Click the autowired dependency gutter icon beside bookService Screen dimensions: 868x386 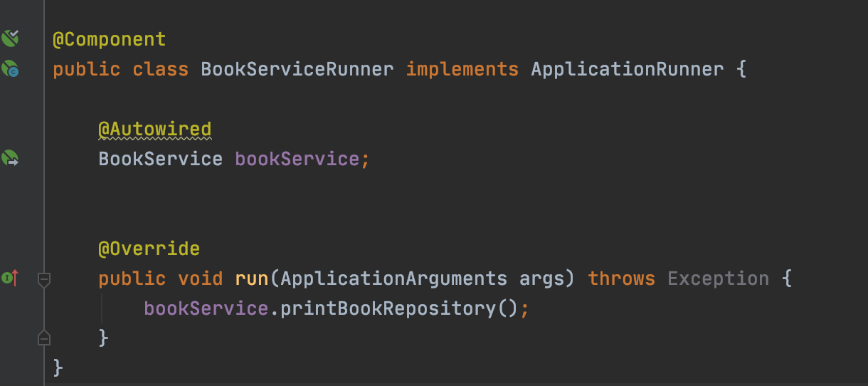point(10,158)
